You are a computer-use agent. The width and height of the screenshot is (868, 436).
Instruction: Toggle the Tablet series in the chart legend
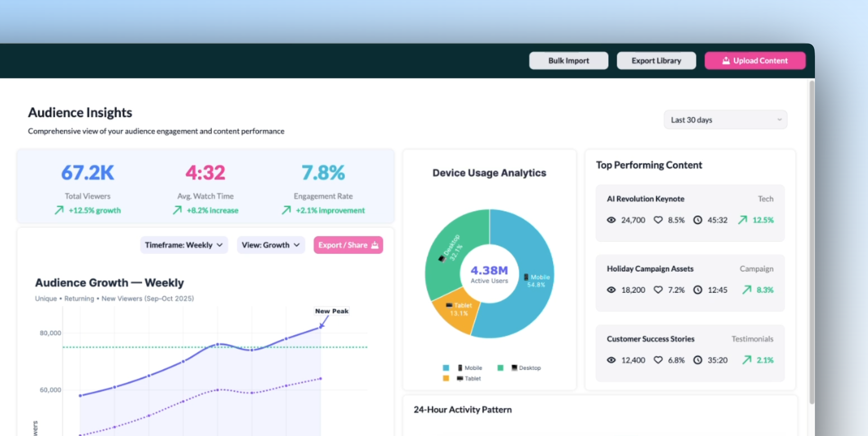coord(469,378)
